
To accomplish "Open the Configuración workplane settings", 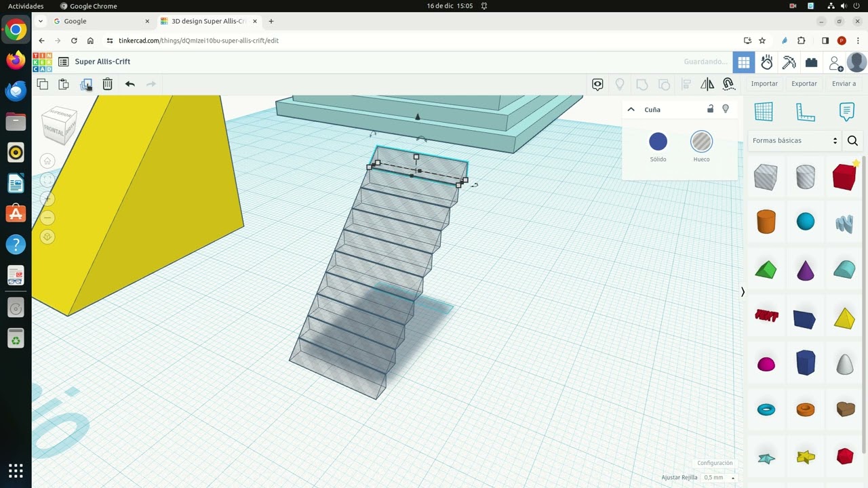I will (x=715, y=463).
